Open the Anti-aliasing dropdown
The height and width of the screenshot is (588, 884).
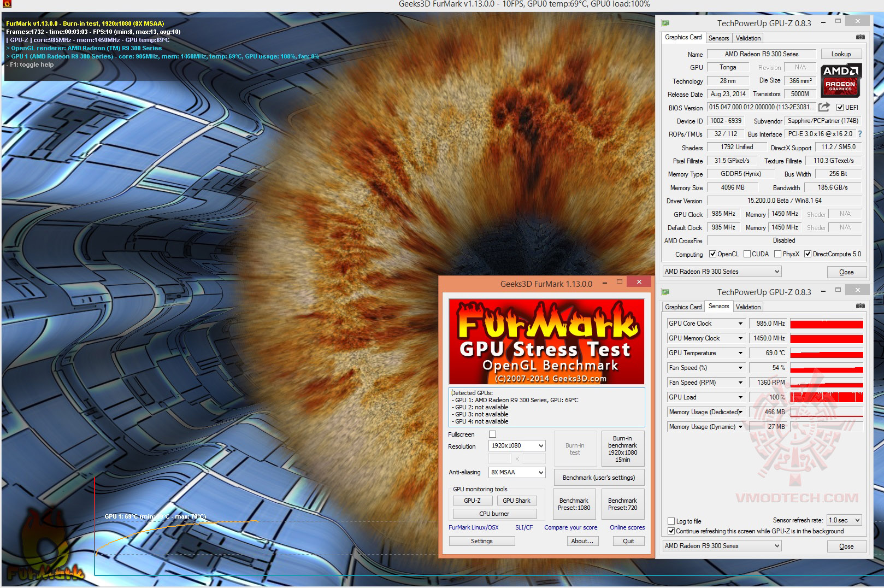[x=517, y=472]
